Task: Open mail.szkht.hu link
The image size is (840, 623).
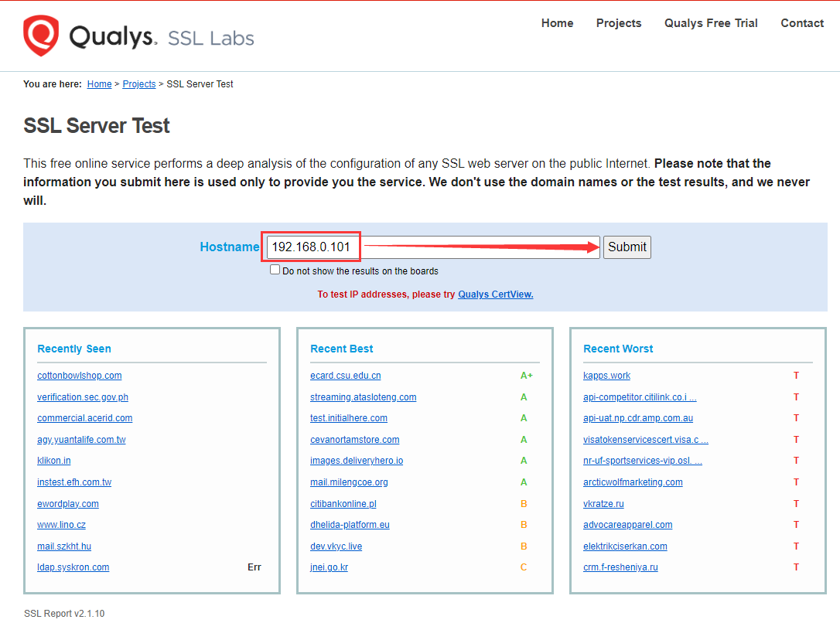Action: (64, 546)
